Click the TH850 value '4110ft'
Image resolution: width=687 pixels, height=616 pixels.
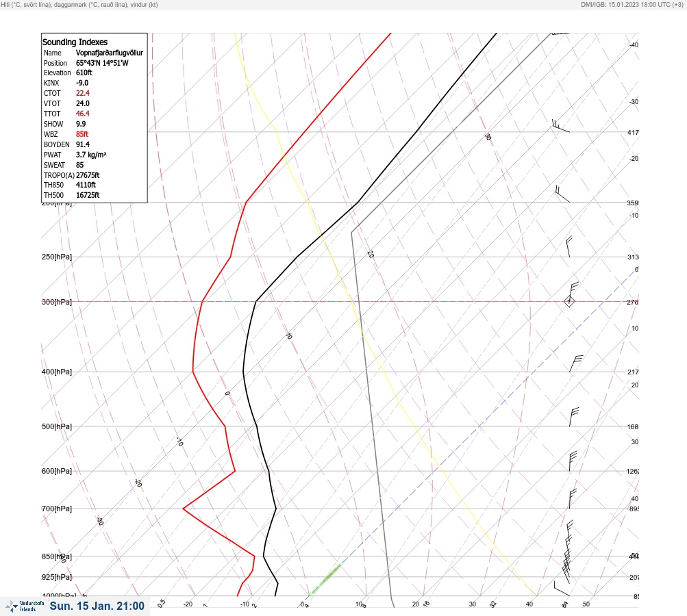point(86,185)
